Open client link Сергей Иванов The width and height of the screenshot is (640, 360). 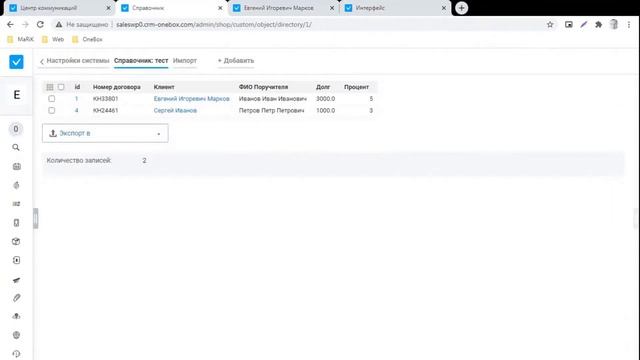(x=175, y=110)
